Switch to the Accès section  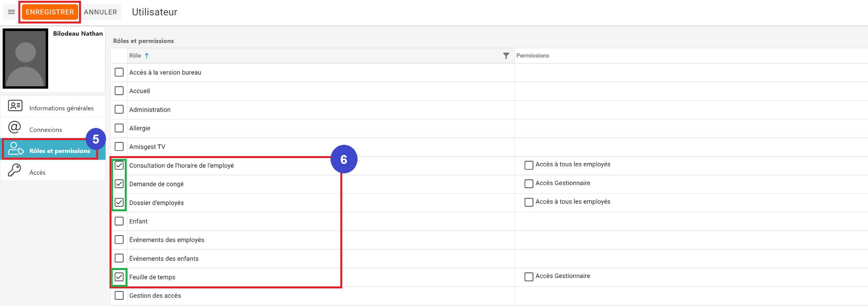click(37, 173)
